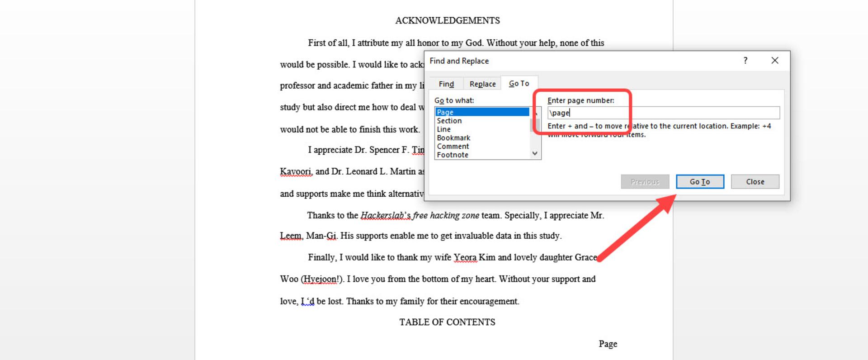Click the misspelled word Hackerslab's
Screen dimensions: 868x360
click(x=385, y=215)
